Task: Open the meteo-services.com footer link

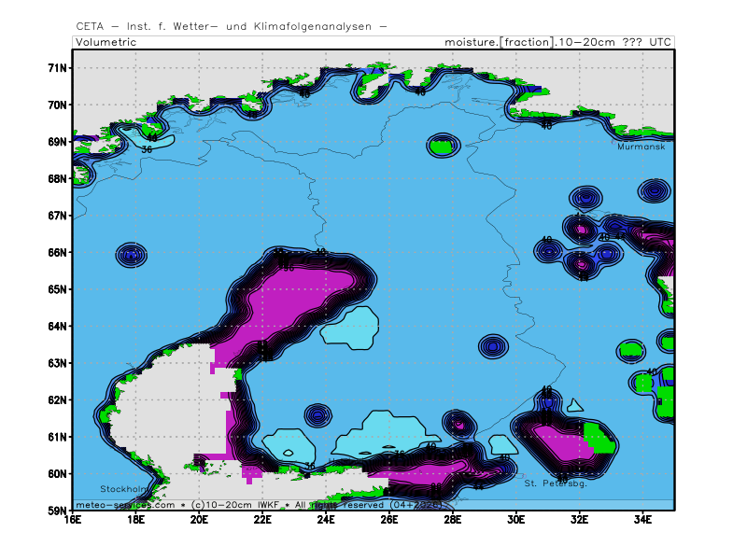Action: tap(125, 504)
